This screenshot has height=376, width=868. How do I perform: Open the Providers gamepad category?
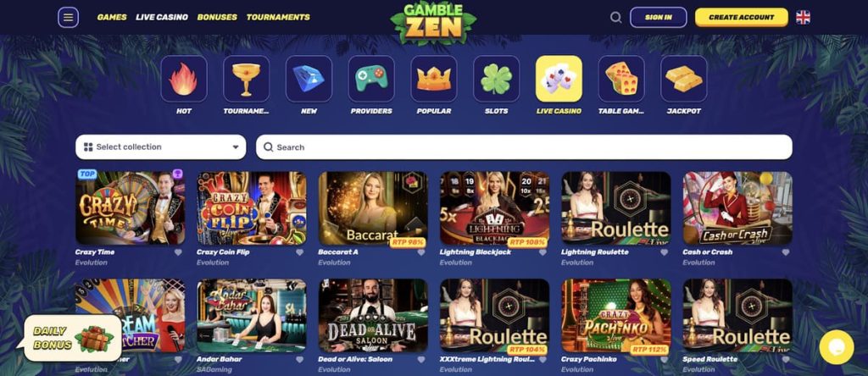pos(371,79)
